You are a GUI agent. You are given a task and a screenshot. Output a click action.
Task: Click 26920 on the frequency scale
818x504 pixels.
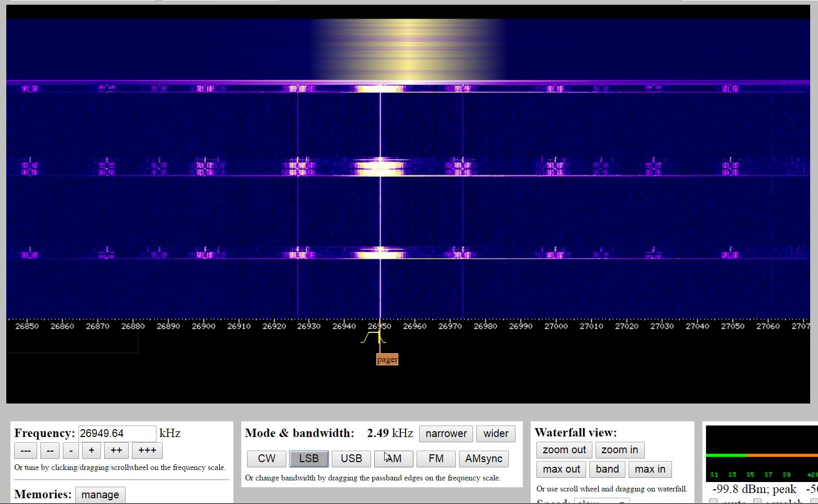(274, 326)
